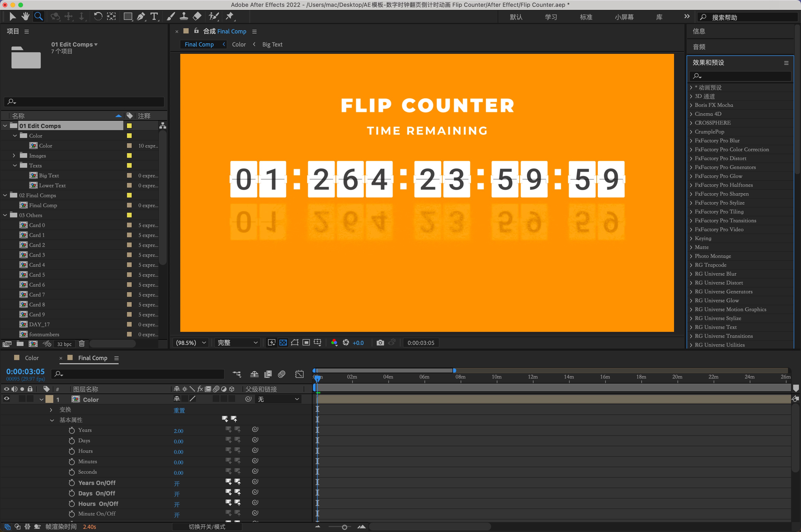Click the snapshot camera icon
801x532 pixels.
(x=380, y=343)
